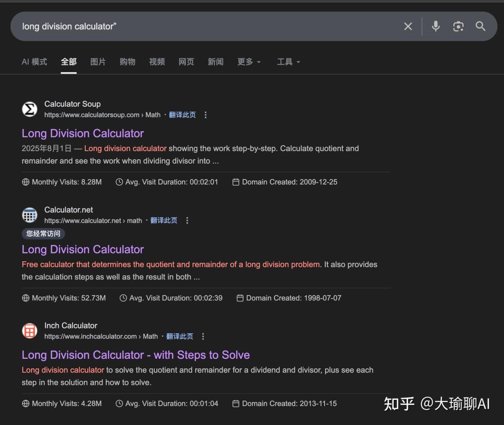Switch to the 图片 tab
The image size is (504, 425).
[x=98, y=62]
